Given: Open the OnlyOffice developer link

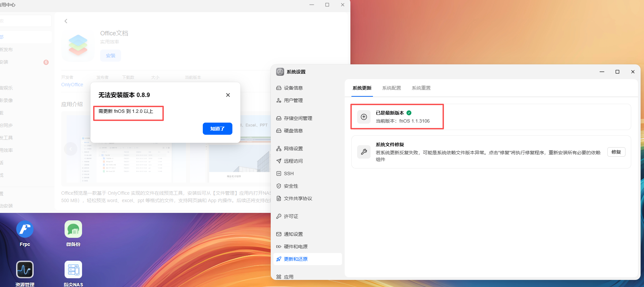Looking at the screenshot, I should [x=72, y=85].
